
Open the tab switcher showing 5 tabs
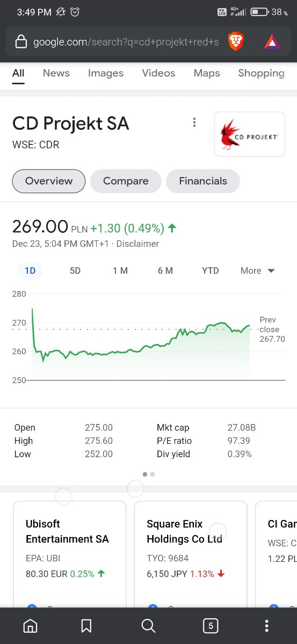pos(211,626)
